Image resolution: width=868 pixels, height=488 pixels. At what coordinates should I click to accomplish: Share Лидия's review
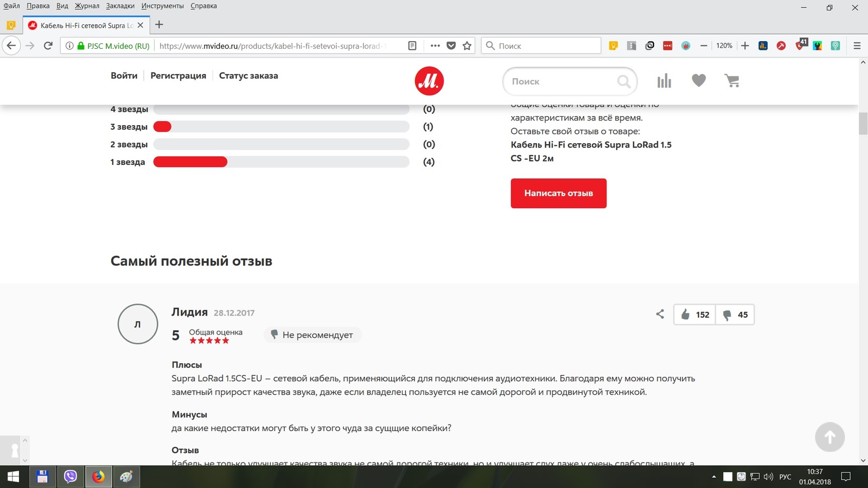[x=660, y=314]
